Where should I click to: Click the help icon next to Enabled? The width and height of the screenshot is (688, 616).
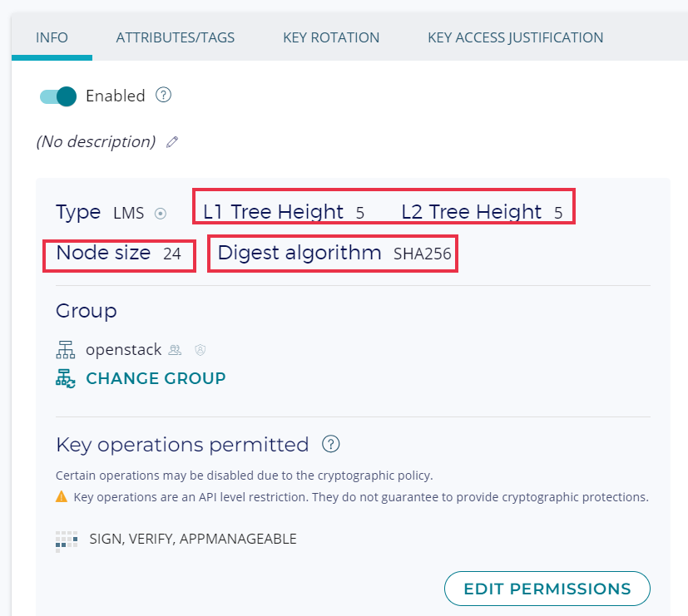point(164,96)
